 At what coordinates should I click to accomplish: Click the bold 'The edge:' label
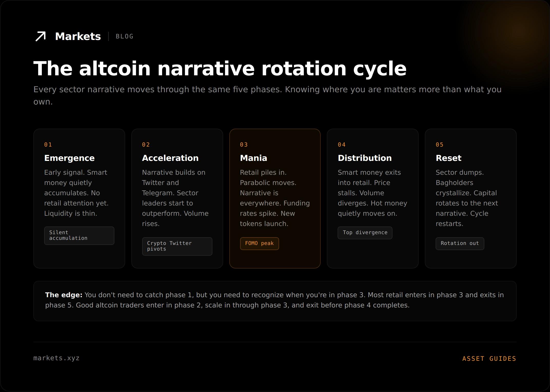[64, 295]
